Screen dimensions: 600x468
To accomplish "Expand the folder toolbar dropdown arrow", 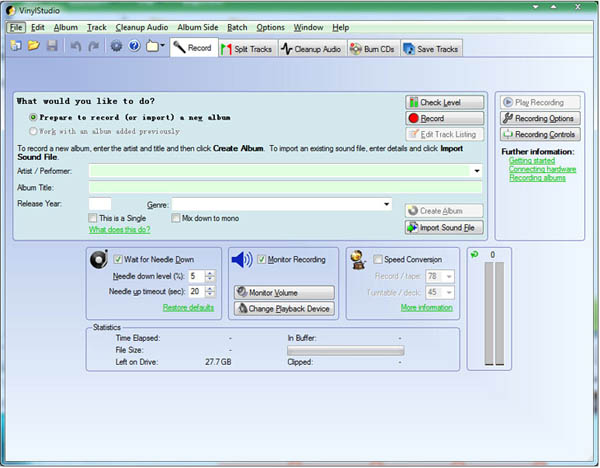I will [163, 46].
